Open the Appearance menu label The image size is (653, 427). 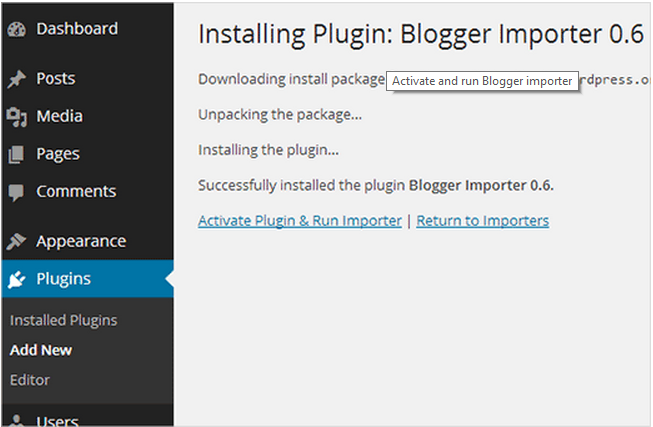click(x=81, y=242)
